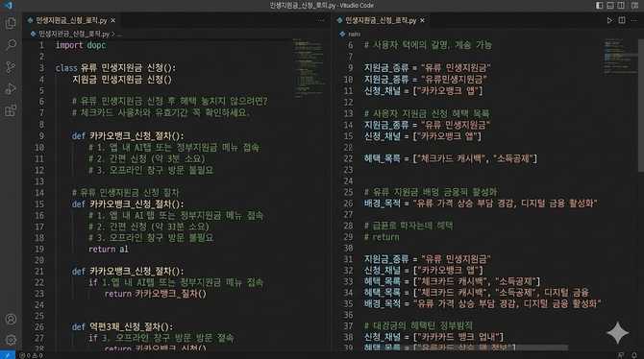644x359 pixels.
Task: Click the 배경_목적 assignment on right line 26
Action: [481, 203]
